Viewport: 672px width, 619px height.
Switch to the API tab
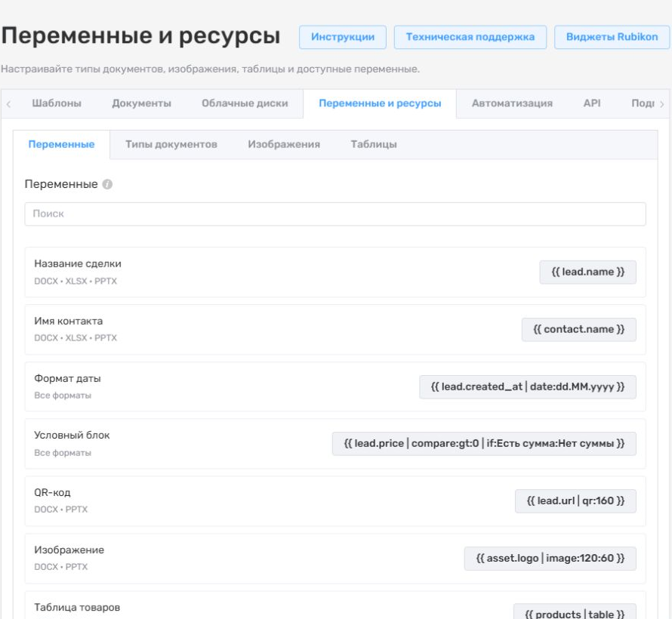(x=592, y=103)
